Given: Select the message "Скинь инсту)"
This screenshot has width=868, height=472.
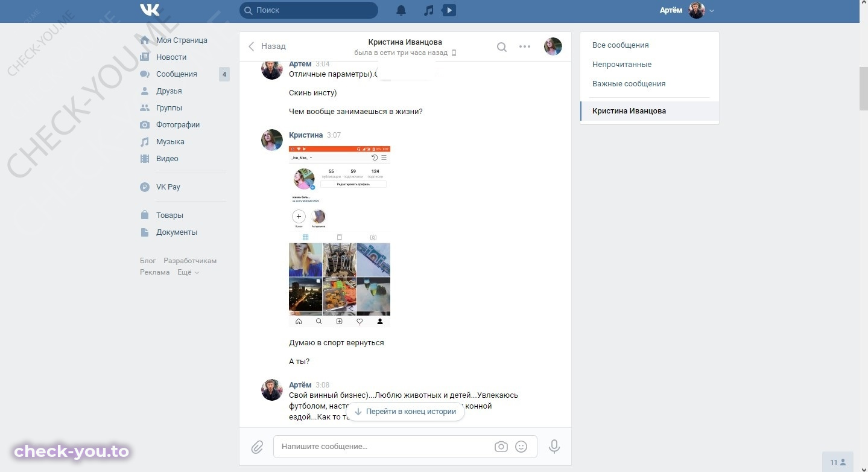Looking at the screenshot, I should click(x=313, y=93).
